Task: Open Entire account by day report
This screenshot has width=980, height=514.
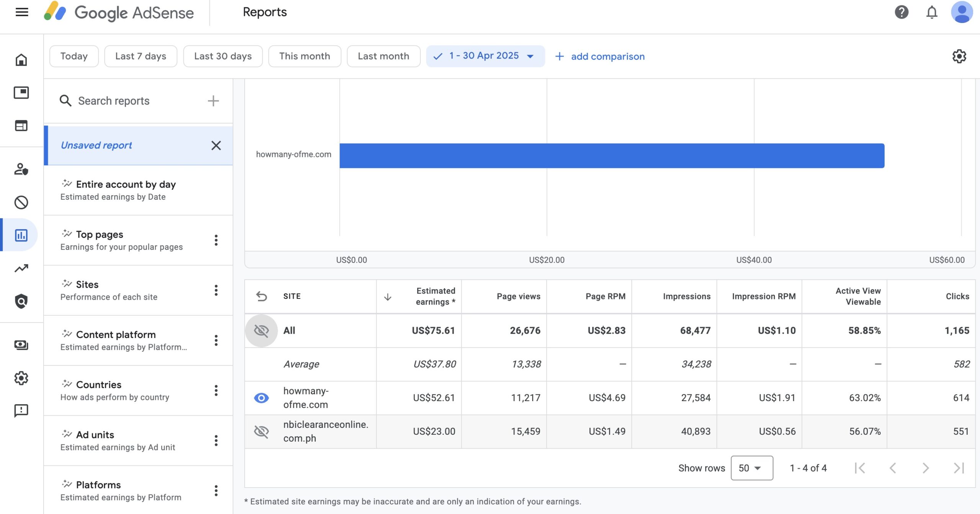Action: point(138,190)
